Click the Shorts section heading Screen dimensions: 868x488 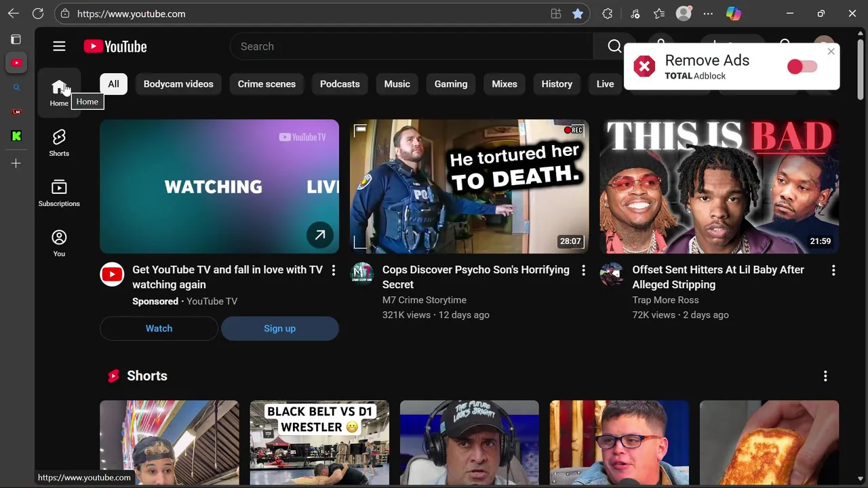[147, 375]
